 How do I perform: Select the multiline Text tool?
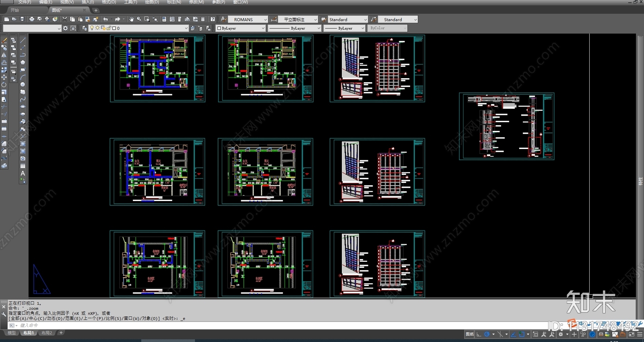[23, 173]
